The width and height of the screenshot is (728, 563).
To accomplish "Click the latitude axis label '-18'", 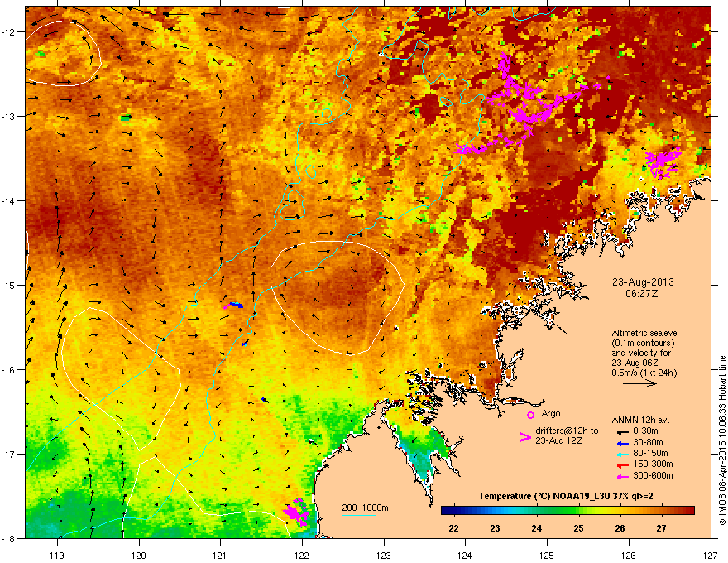I will tap(8, 538).
